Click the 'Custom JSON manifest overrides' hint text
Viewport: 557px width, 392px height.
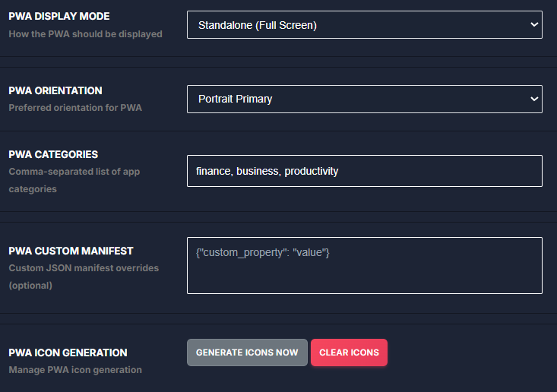[x=84, y=268]
